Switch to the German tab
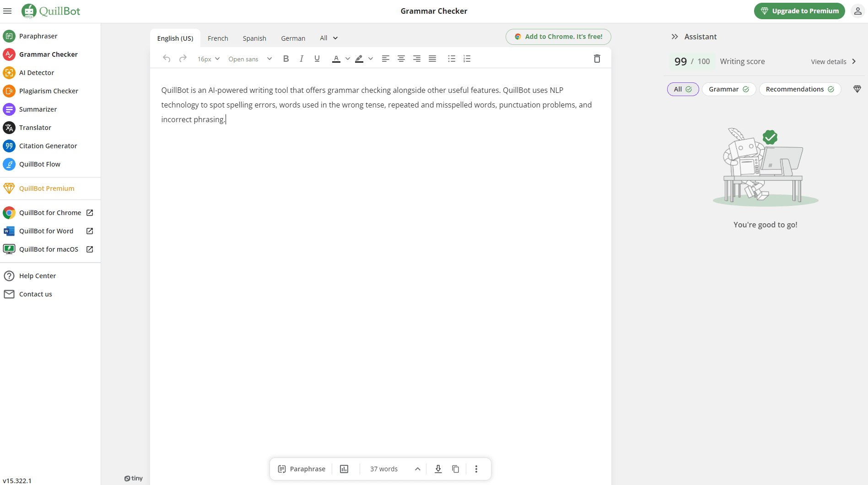This screenshot has width=868, height=485. click(x=293, y=38)
